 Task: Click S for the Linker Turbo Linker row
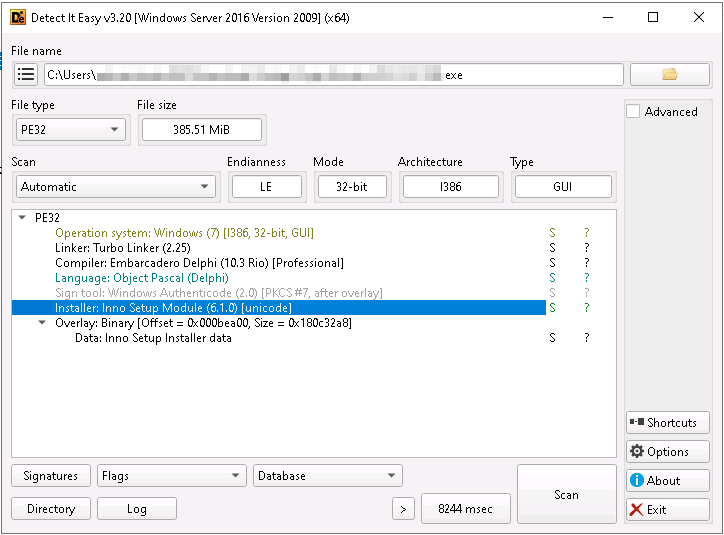pyautogui.click(x=552, y=248)
